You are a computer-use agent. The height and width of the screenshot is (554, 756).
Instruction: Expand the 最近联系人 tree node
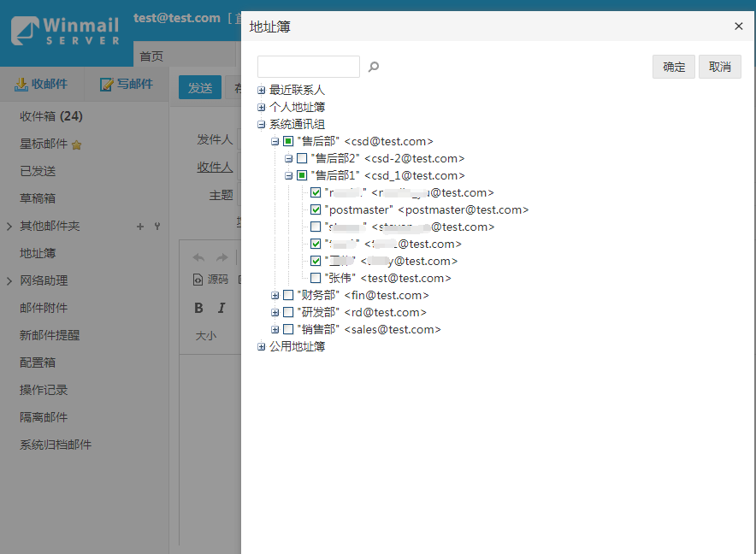pyautogui.click(x=262, y=90)
